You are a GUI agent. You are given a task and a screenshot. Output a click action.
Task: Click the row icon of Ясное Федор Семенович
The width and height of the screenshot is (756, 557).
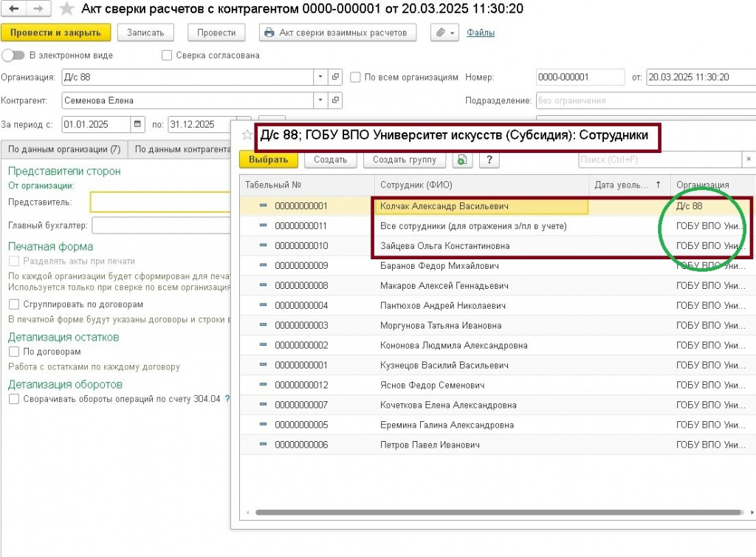[263, 384]
